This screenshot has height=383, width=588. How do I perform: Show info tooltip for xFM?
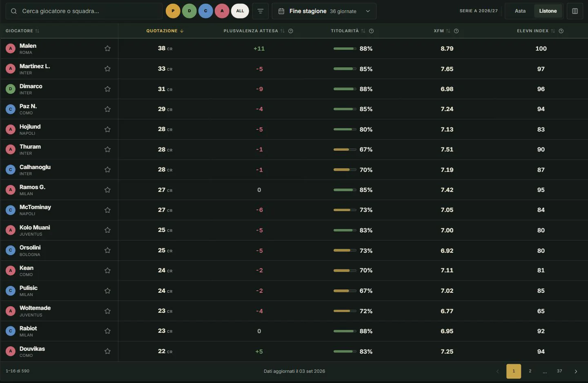[456, 31]
